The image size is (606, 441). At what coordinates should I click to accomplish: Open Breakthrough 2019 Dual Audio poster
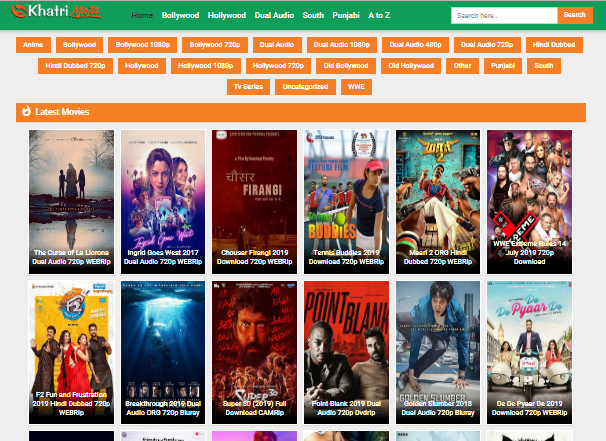pos(163,352)
